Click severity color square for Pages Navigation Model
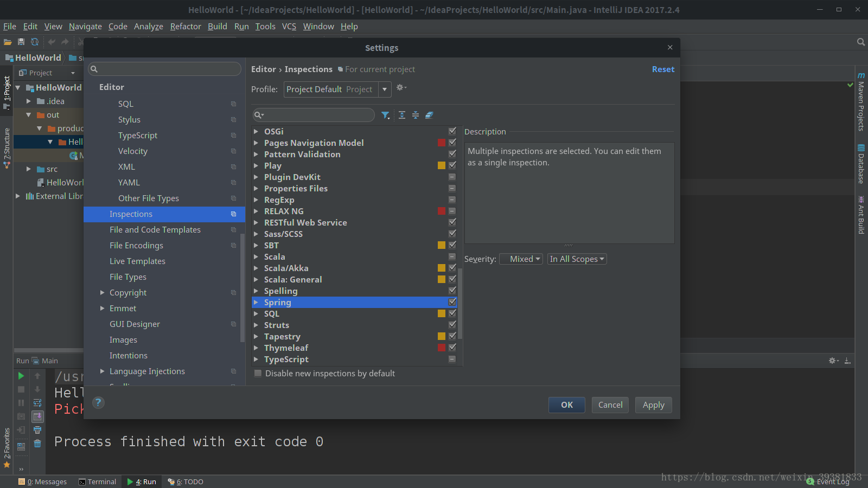 pyautogui.click(x=442, y=143)
